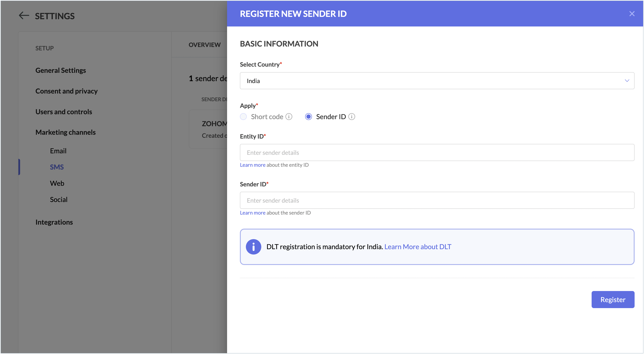Screen dimensions: 644x354
Task: Select Web under Marketing channels
Action: click(57, 183)
